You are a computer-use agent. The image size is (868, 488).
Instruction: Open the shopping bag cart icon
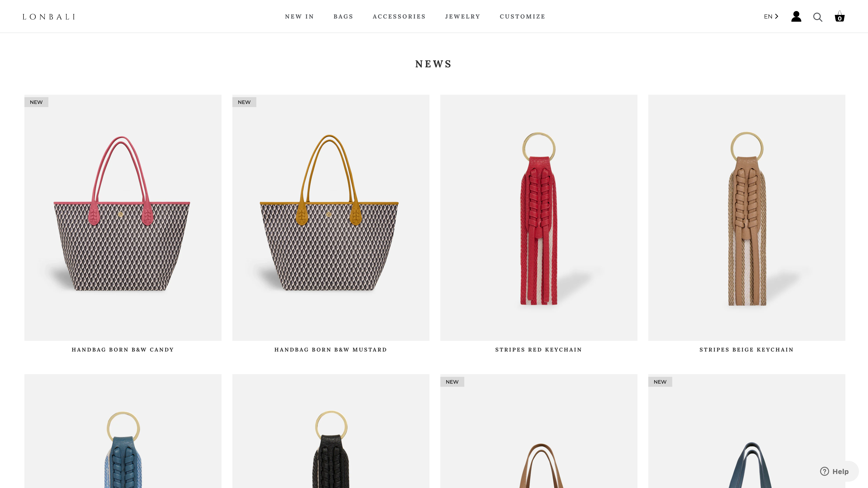(839, 16)
